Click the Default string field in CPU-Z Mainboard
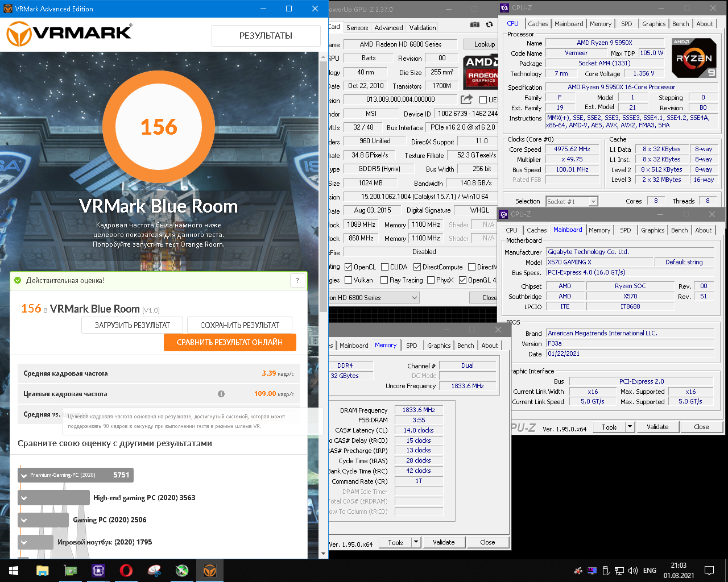Screen dimensions: 728x582 point(684,262)
